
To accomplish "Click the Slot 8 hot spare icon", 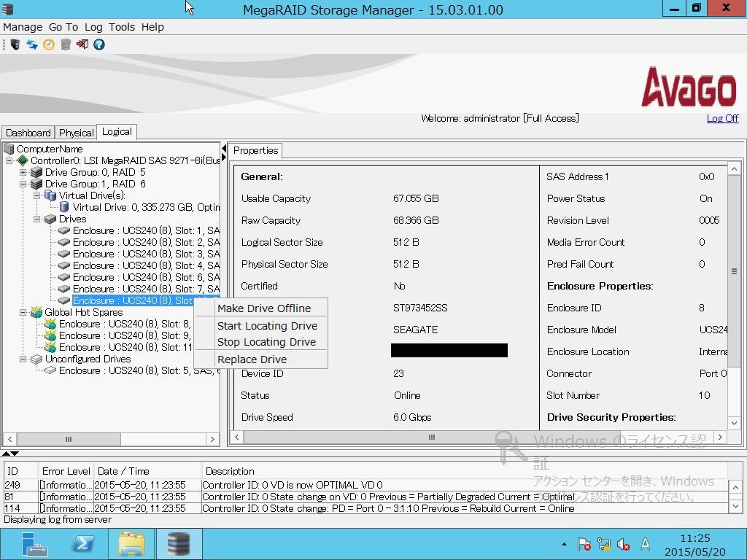I will click(x=50, y=324).
